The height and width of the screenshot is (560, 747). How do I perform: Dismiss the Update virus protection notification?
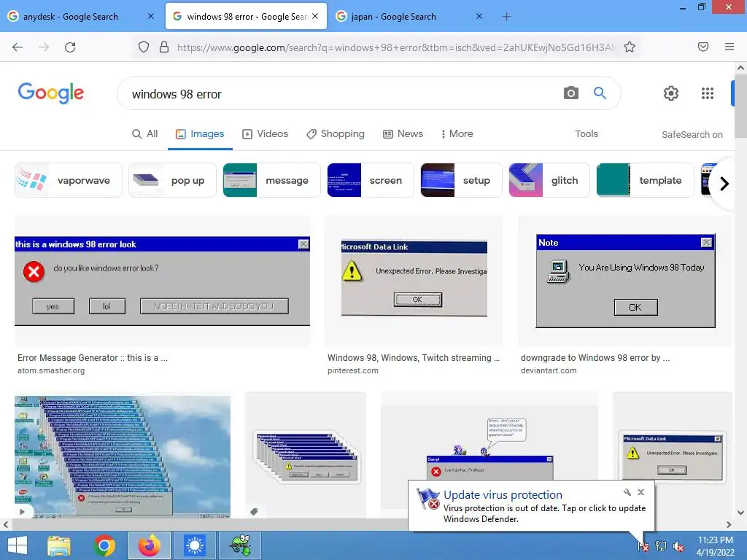tap(640, 492)
